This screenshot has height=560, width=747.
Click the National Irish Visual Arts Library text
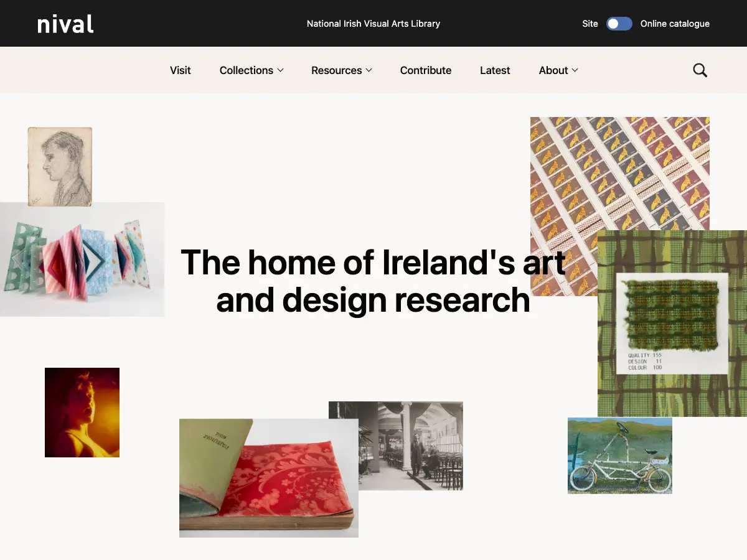(374, 24)
